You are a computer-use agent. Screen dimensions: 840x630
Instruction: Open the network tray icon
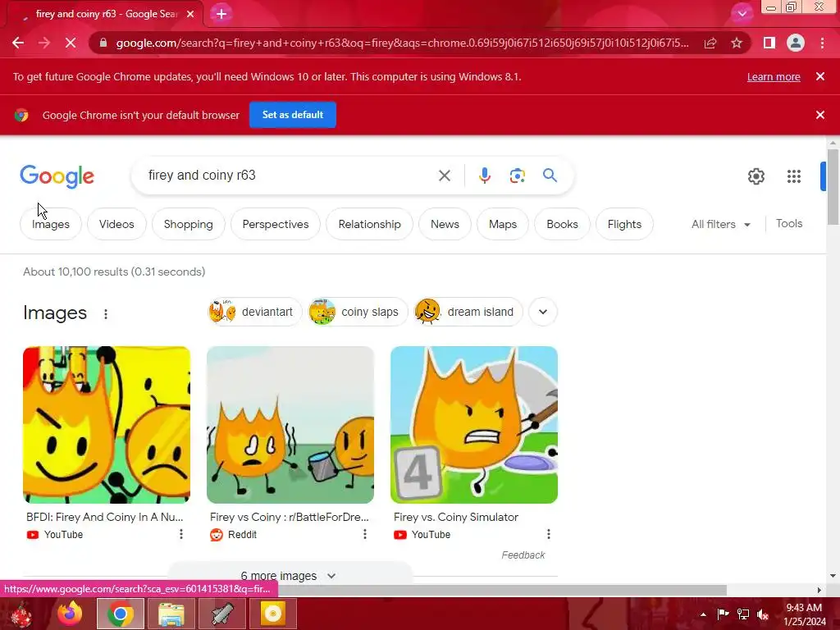tap(743, 614)
